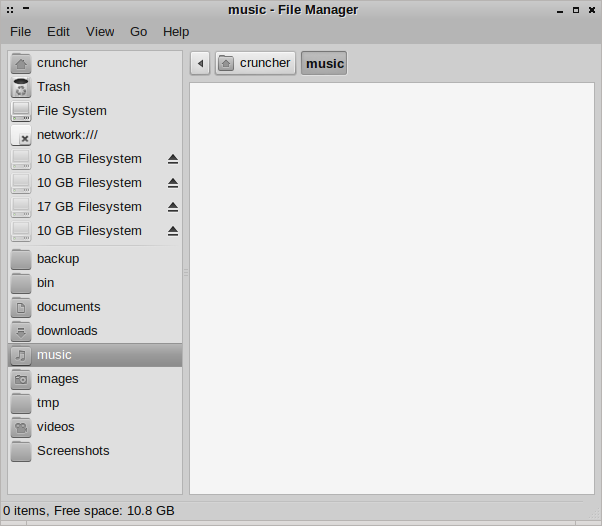This screenshot has height=526, width=602.
Task: Open the File menu
Action: 20,31
